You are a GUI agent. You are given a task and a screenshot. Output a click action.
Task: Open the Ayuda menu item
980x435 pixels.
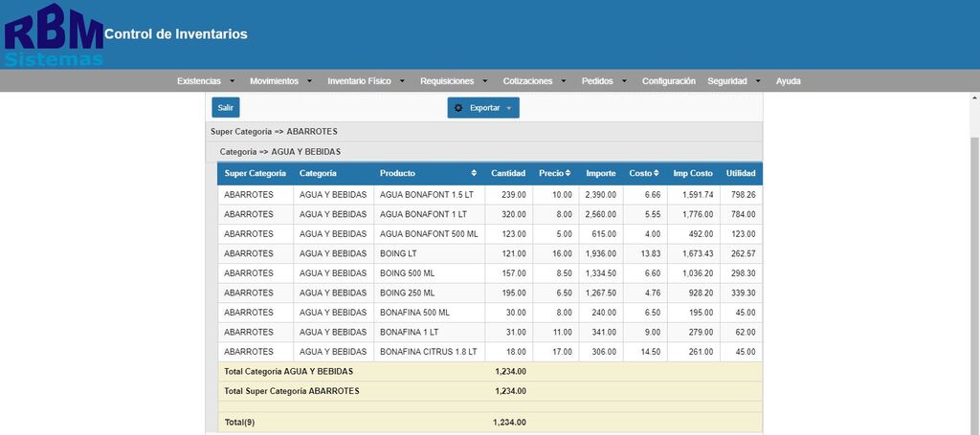pyautogui.click(x=789, y=81)
